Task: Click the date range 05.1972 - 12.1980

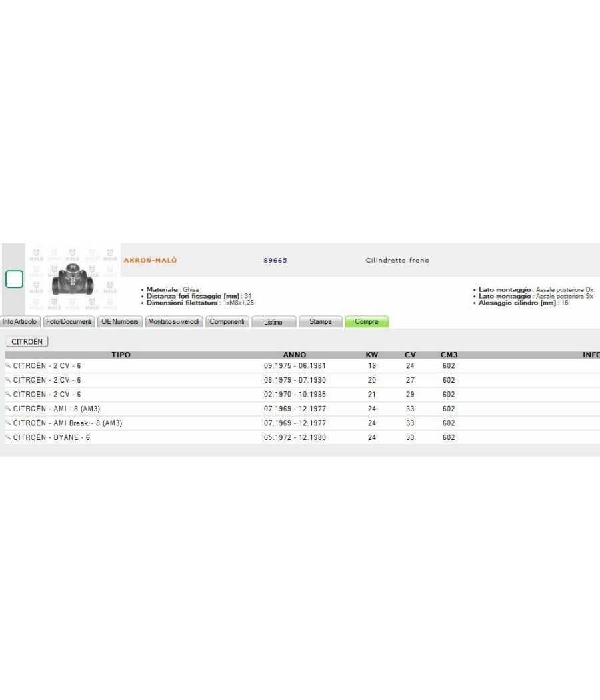Action: click(x=295, y=437)
